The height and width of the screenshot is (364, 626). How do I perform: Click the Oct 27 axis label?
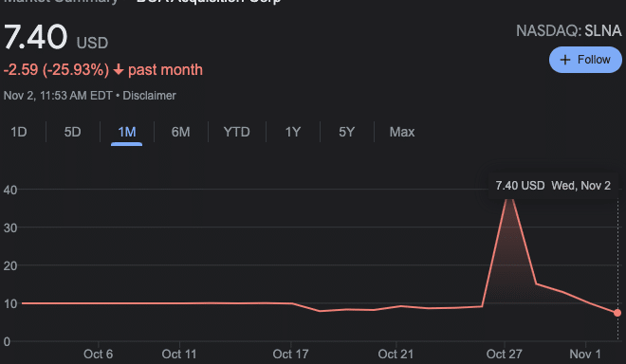505,354
